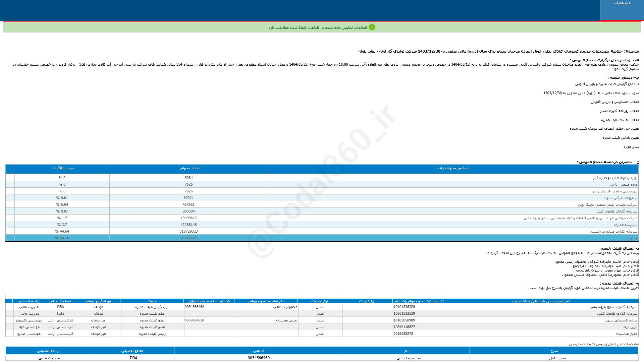The width and height of the screenshot is (644, 362).
Task: Click position نایب رئیس هیئت مدیره
Action: 152,307
